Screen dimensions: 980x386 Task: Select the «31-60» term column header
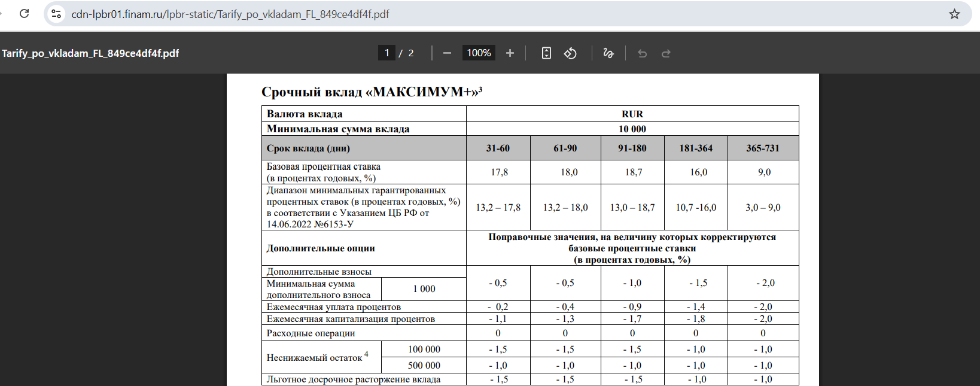pos(498,148)
